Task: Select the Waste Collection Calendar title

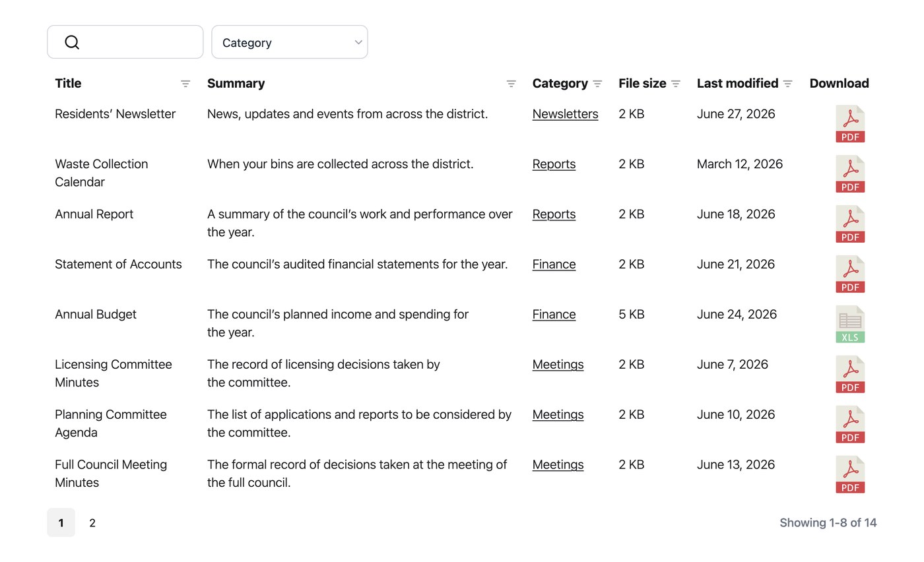Action: [x=101, y=173]
